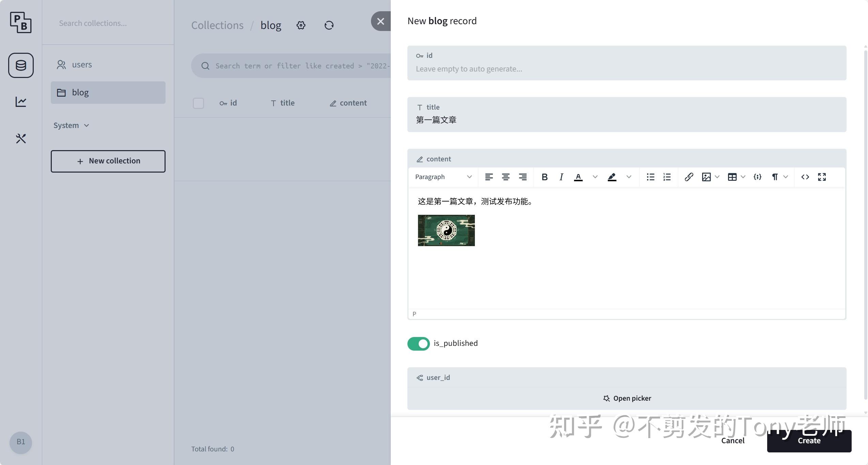Open the Logs chart icon in sidebar
Screen dimensions: 868x465
tap(20, 101)
